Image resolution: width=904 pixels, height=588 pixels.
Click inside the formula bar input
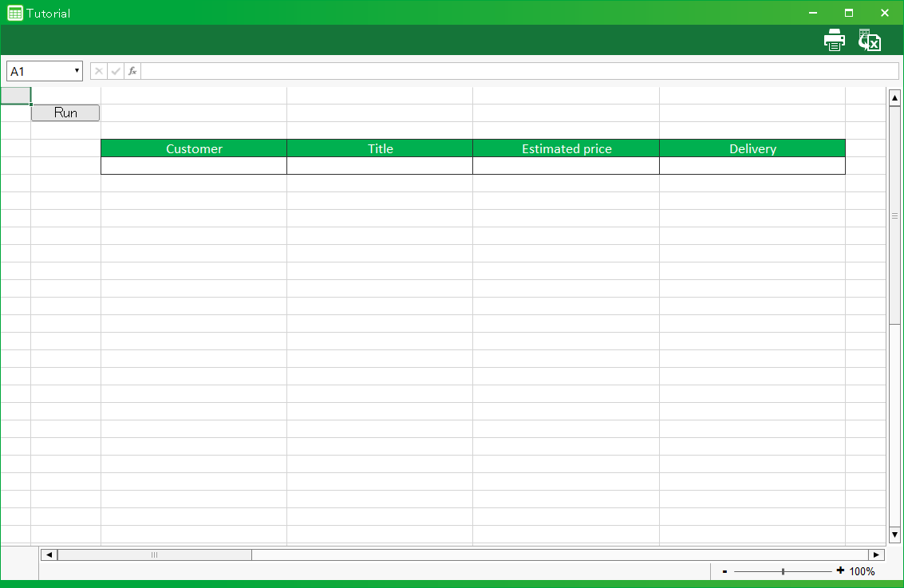[x=519, y=71]
